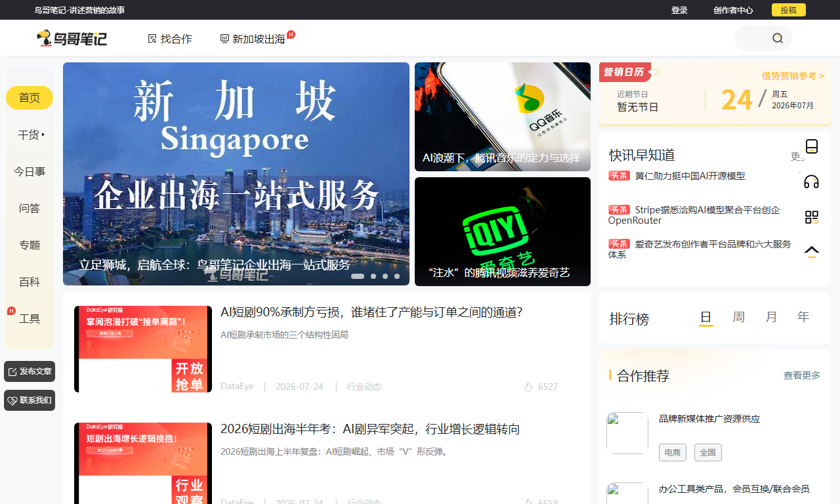Open article 2026短剧出海半年考
840x504 pixels.
click(370, 429)
